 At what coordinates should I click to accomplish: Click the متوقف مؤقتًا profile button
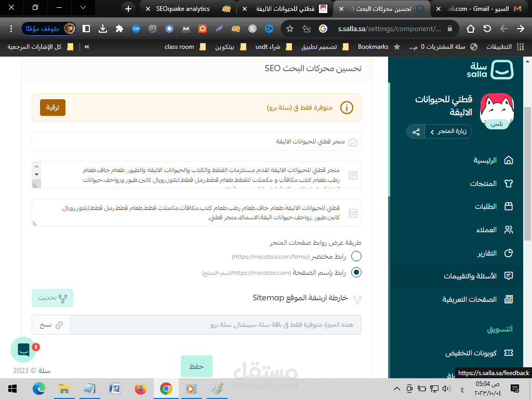click(49, 29)
